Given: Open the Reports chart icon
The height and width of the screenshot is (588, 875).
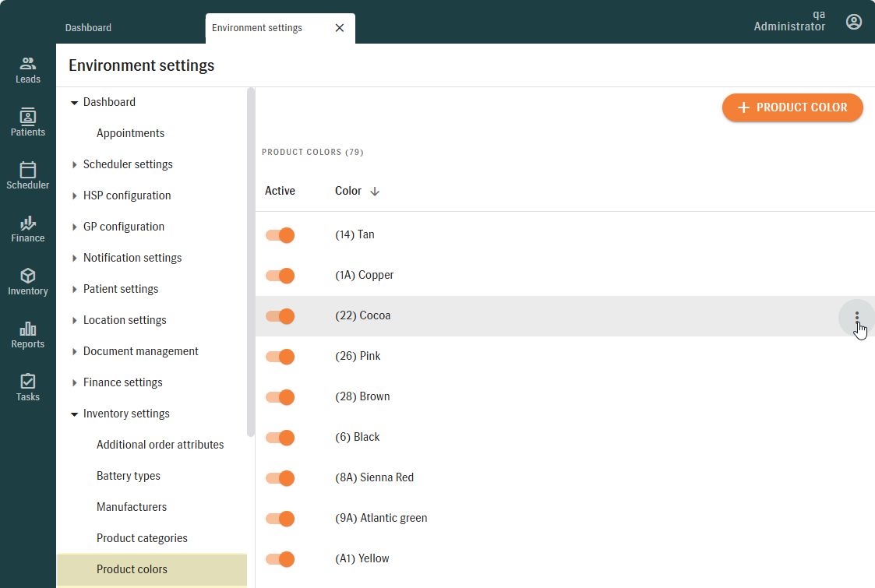Looking at the screenshot, I should point(28,329).
